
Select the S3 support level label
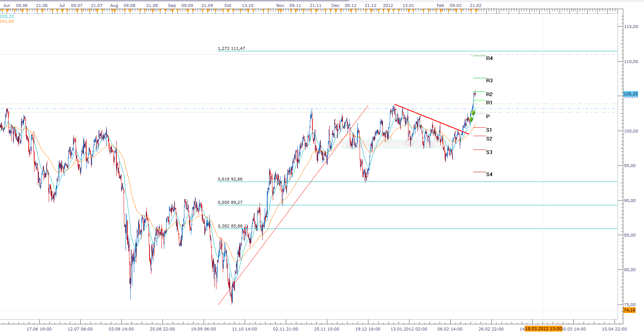[x=489, y=152]
